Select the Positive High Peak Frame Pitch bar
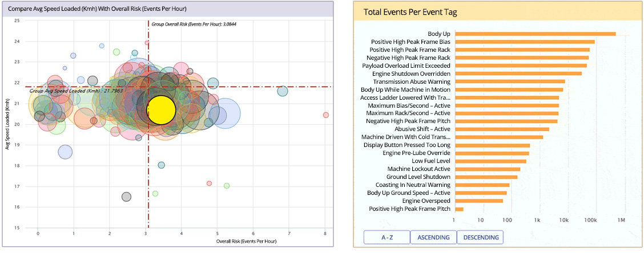Image resolution: width=644 pixels, height=253 pixels. pyautogui.click(x=458, y=209)
